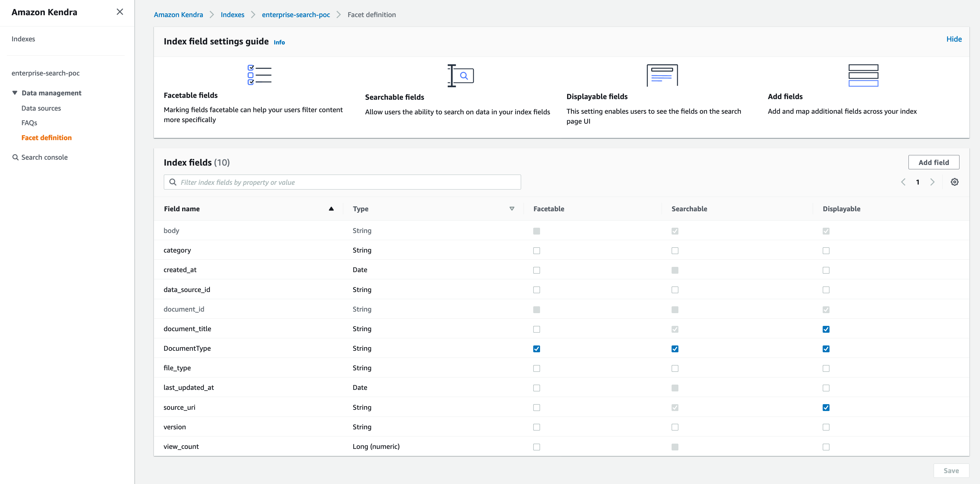Select enterprise-search-poc in the sidebar
The height and width of the screenshot is (484, 980).
(x=46, y=73)
